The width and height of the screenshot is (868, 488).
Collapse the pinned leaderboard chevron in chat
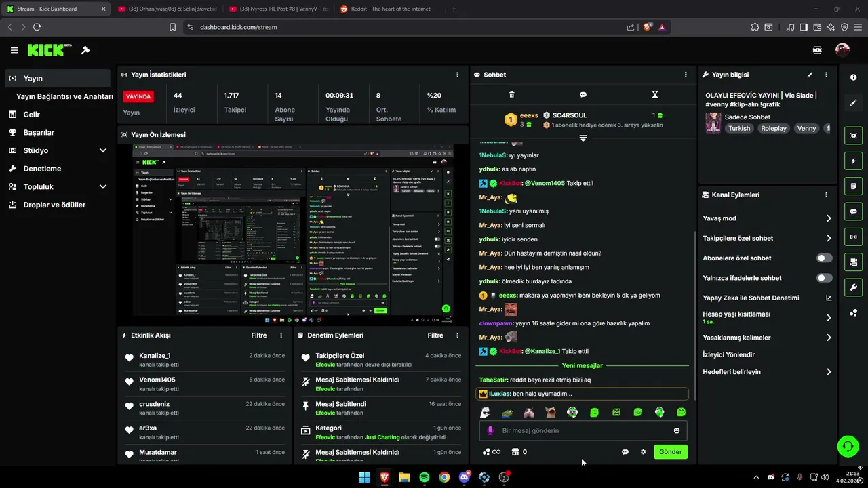click(583, 138)
